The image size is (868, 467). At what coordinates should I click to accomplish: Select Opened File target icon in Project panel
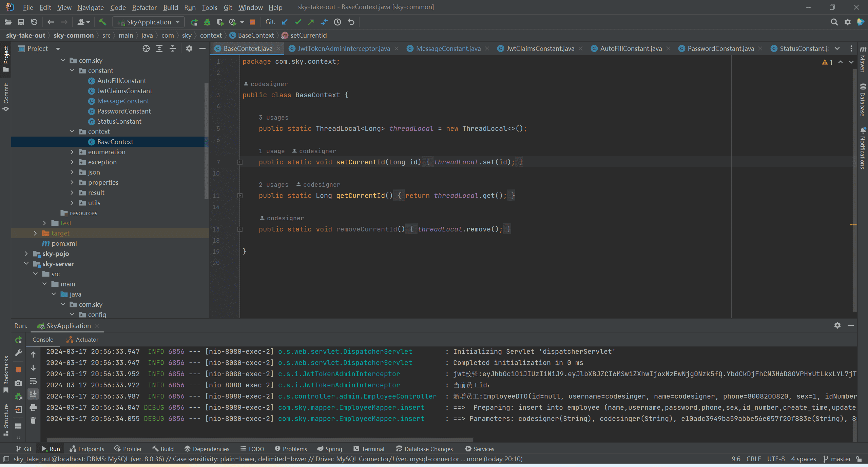146,48
